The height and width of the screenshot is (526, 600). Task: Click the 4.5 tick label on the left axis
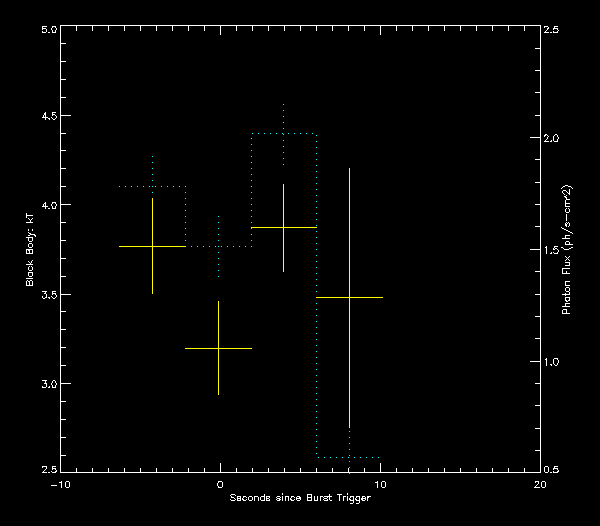pyautogui.click(x=47, y=116)
